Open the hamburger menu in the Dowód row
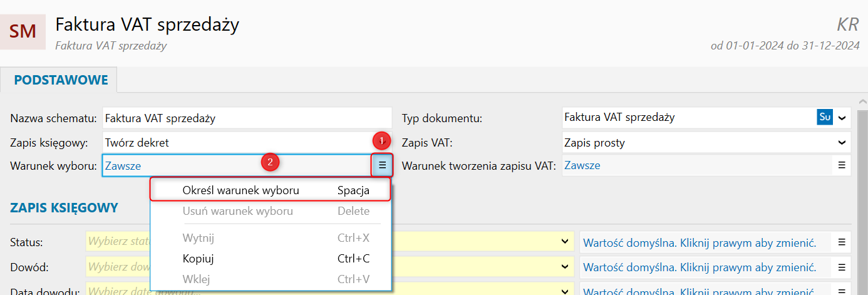Viewport: 868px width, 295px height. coord(842,267)
